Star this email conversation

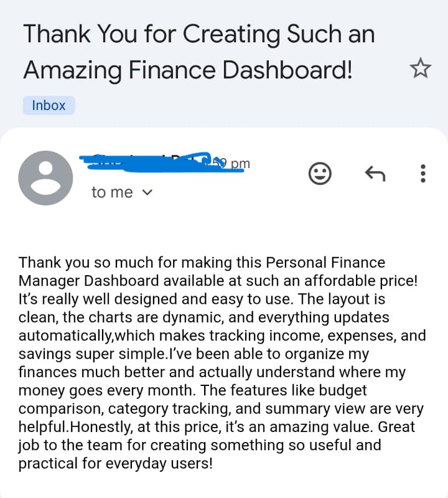(421, 68)
